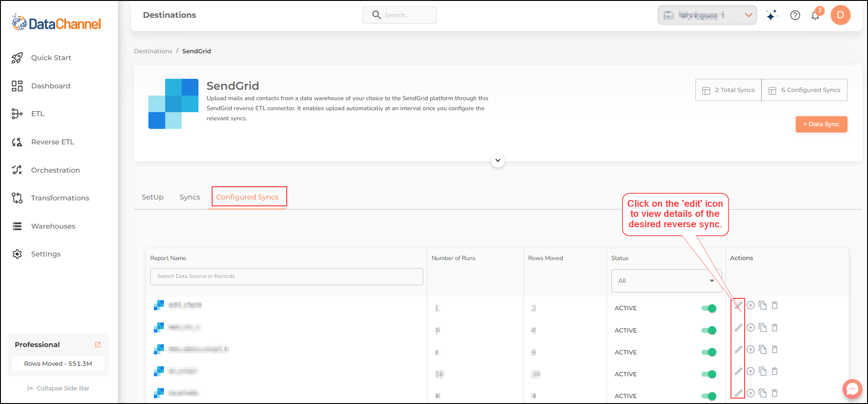Click the SendGrid logo thumbnail
The image size is (868, 404).
(173, 104)
